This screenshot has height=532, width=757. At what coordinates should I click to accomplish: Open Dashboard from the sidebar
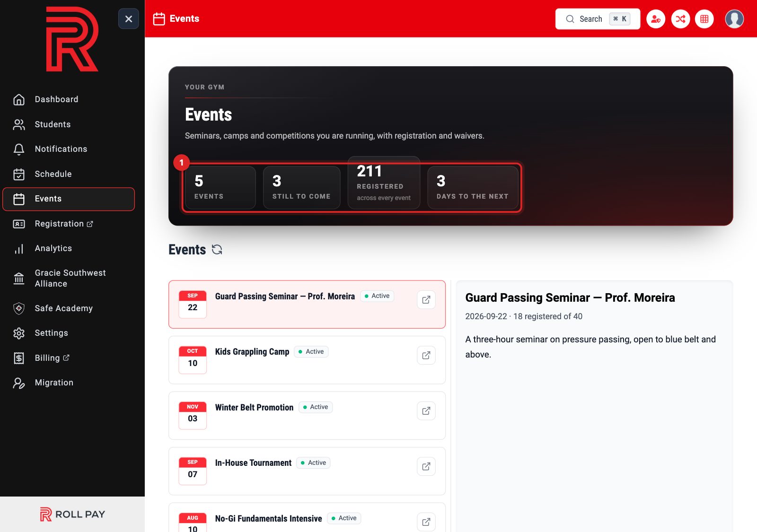69,99
